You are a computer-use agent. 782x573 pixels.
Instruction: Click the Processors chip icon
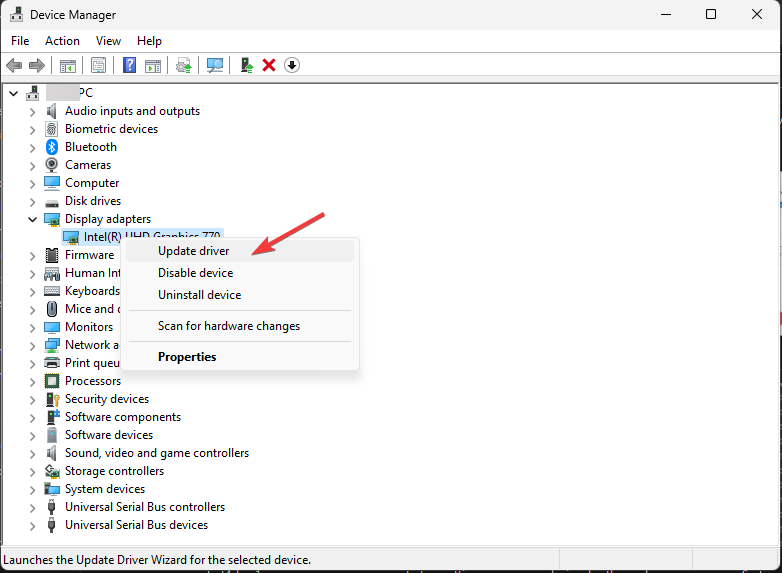[x=52, y=381]
